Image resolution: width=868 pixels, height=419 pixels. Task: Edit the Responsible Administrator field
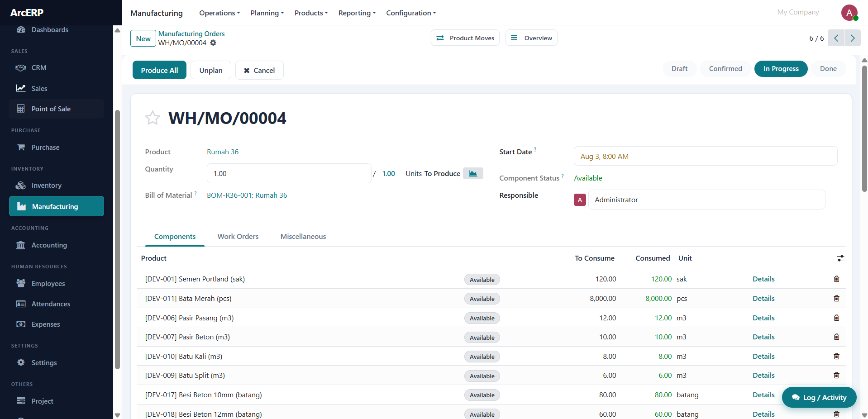pos(706,200)
